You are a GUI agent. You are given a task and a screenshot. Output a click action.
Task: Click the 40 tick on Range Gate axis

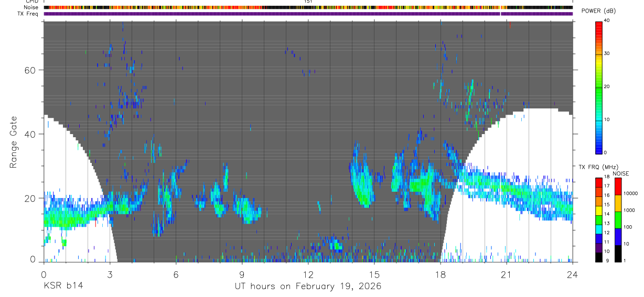pos(31,134)
